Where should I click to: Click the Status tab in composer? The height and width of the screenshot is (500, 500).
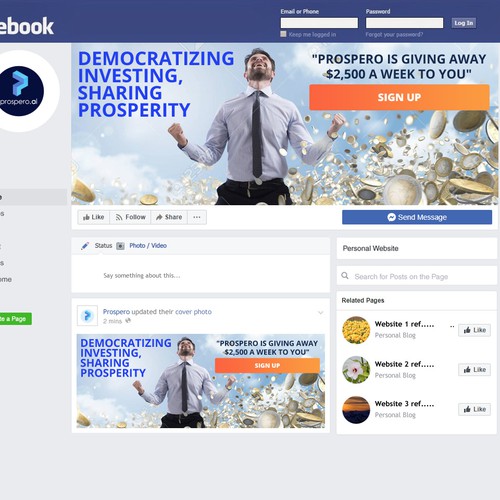(103, 246)
